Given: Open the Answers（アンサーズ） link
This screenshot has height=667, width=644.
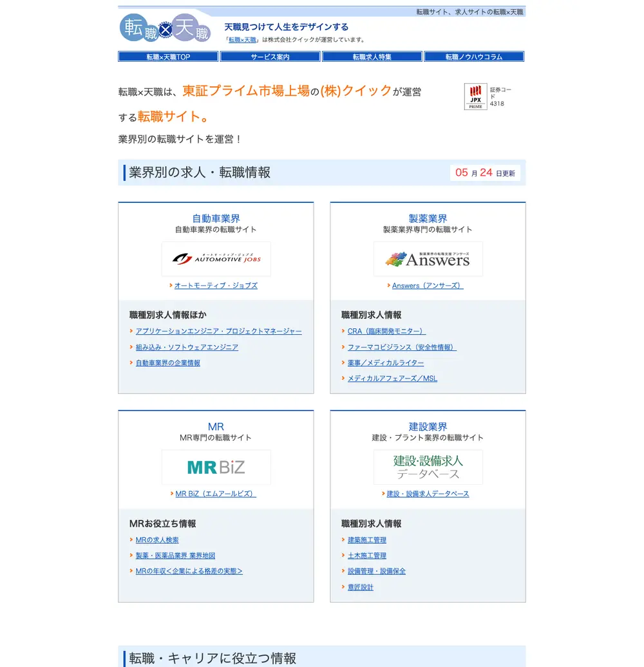Looking at the screenshot, I should point(428,285).
